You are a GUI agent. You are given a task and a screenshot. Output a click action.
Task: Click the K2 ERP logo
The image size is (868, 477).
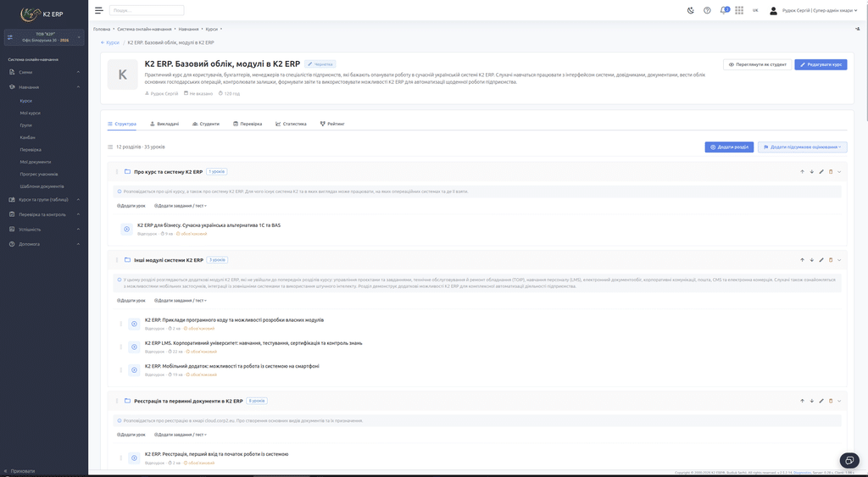pos(42,14)
